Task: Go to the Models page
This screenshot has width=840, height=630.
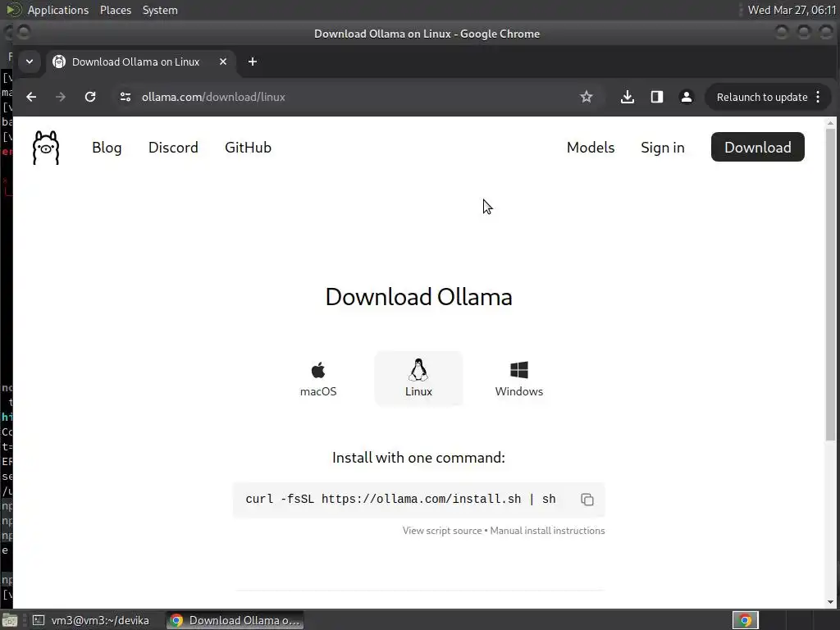Action: click(x=591, y=148)
